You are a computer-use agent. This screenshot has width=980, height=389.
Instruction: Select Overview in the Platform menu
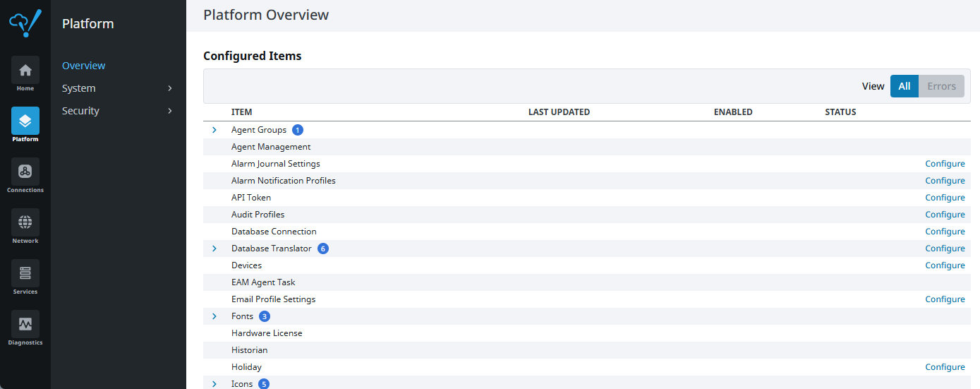[84, 66]
